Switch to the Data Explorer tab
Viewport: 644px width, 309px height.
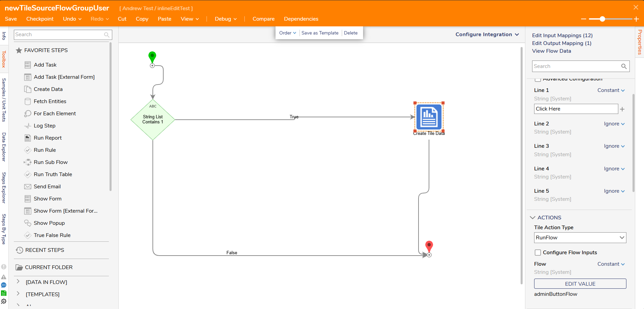tap(4, 147)
